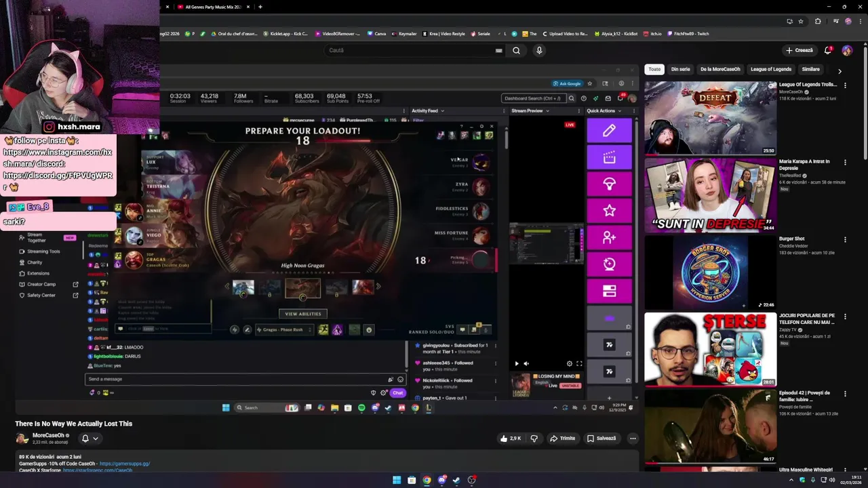868x488 pixels.
Task: Save the video with Salvează
Action: pyautogui.click(x=601, y=439)
